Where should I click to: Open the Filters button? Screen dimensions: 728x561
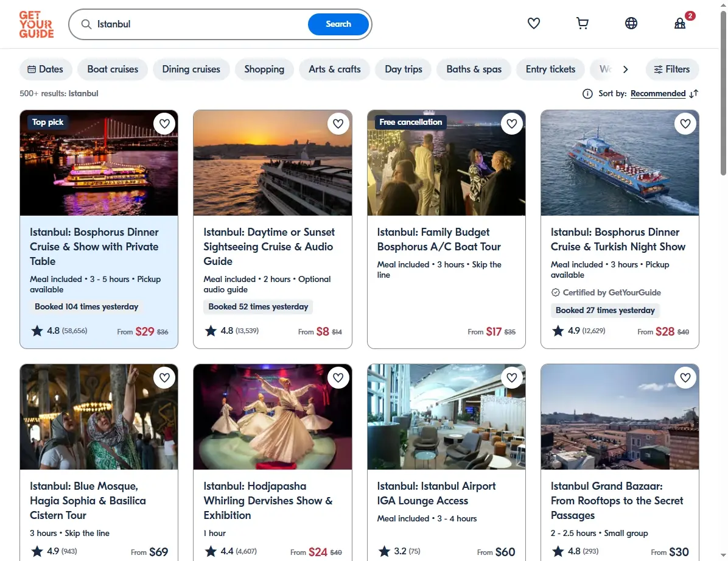pyautogui.click(x=672, y=69)
